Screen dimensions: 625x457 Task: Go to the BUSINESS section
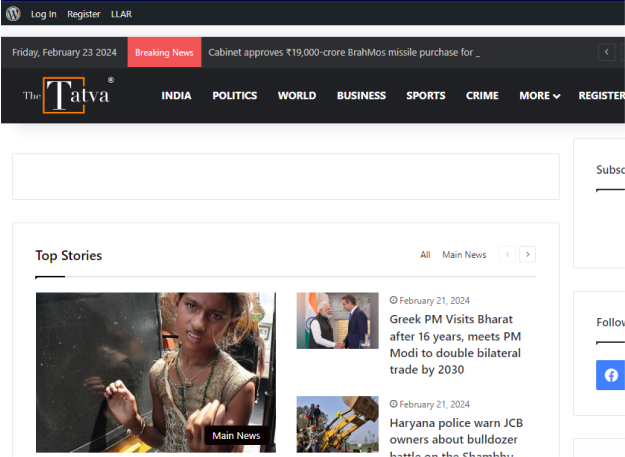(x=361, y=96)
